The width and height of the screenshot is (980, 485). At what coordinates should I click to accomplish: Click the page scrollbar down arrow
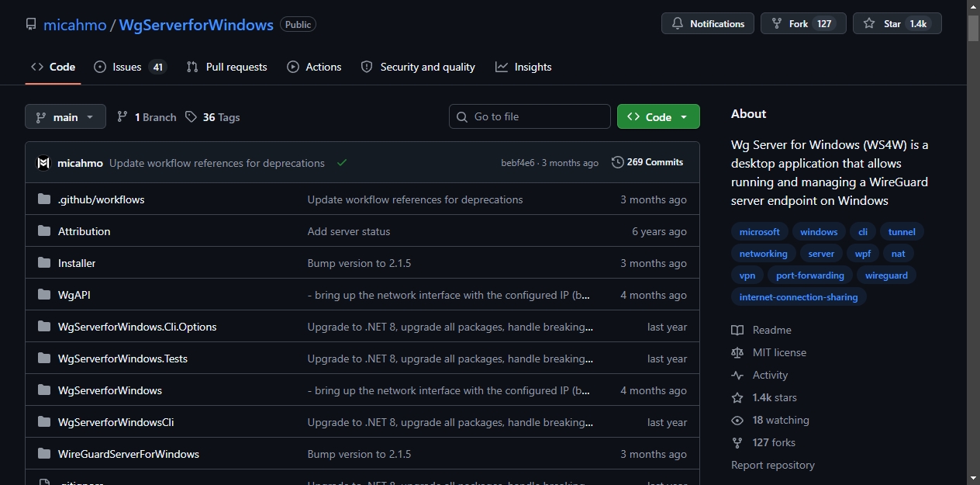[x=973, y=478]
